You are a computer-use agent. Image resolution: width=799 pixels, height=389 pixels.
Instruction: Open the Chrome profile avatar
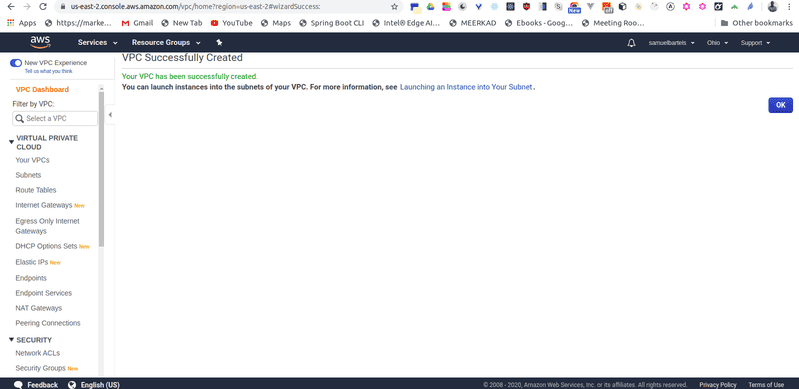click(x=773, y=7)
